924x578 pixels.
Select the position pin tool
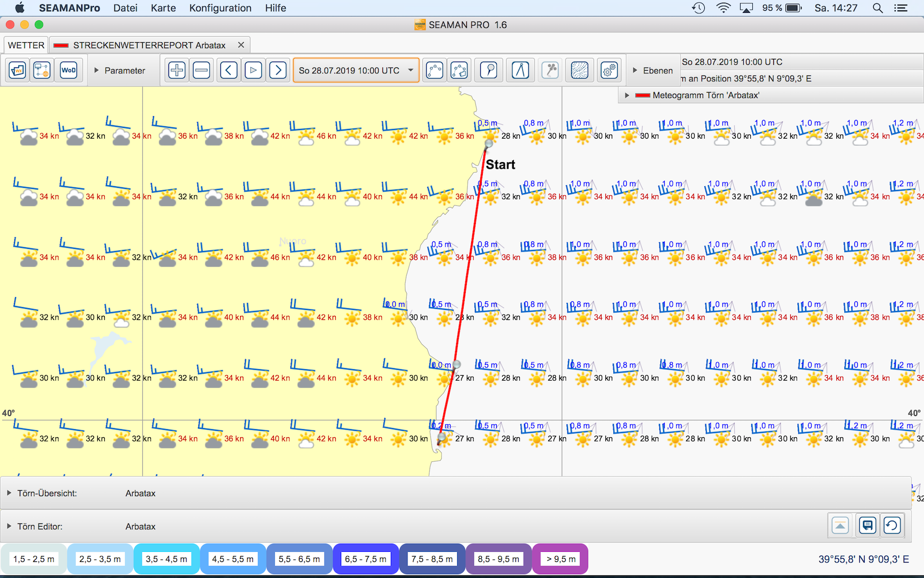point(489,70)
